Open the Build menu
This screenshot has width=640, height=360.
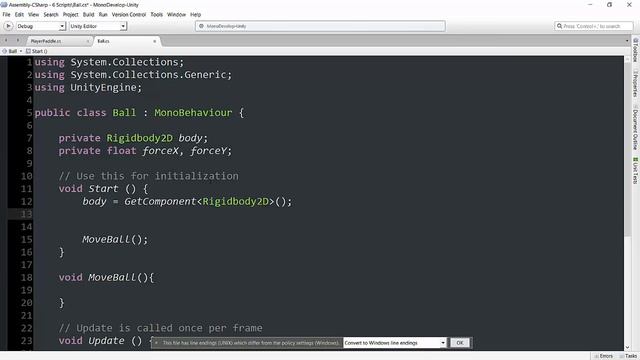89,15
